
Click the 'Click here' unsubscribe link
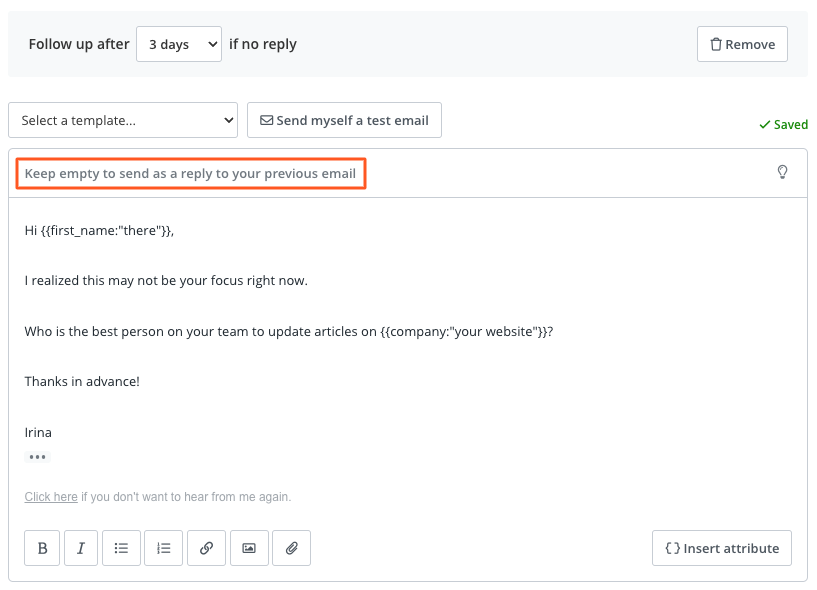50,496
